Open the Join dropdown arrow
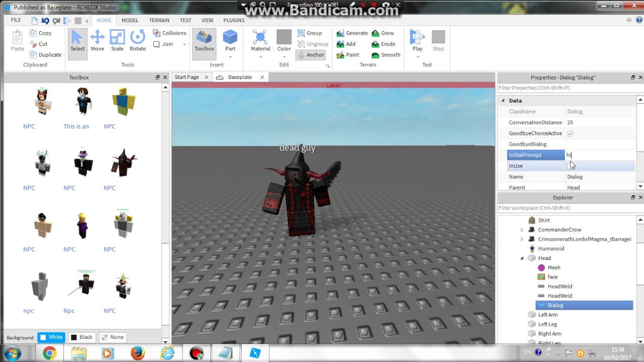 [x=184, y=44]
